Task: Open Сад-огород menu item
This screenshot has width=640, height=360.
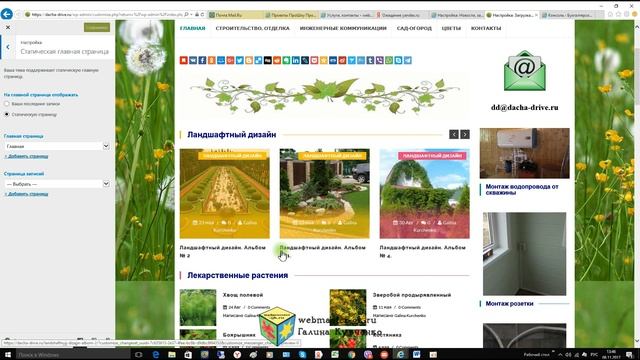Action: pyautogui.click(x=414, y=28)
